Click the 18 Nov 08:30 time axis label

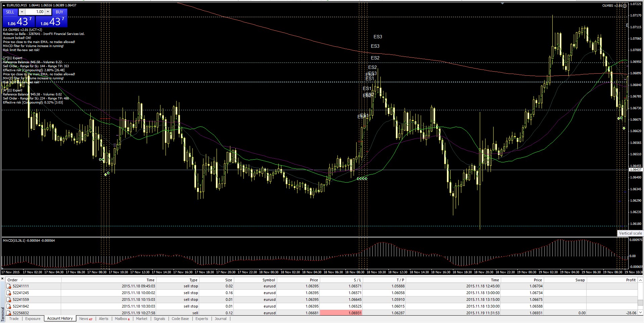(x=355, y=272)
